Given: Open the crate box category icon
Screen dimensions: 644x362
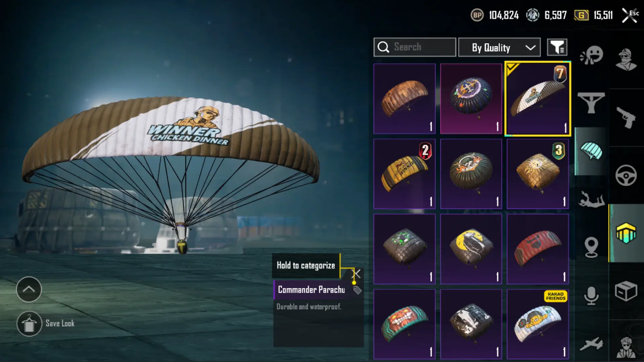Looking at the screenshot, I should click(626, 291).
